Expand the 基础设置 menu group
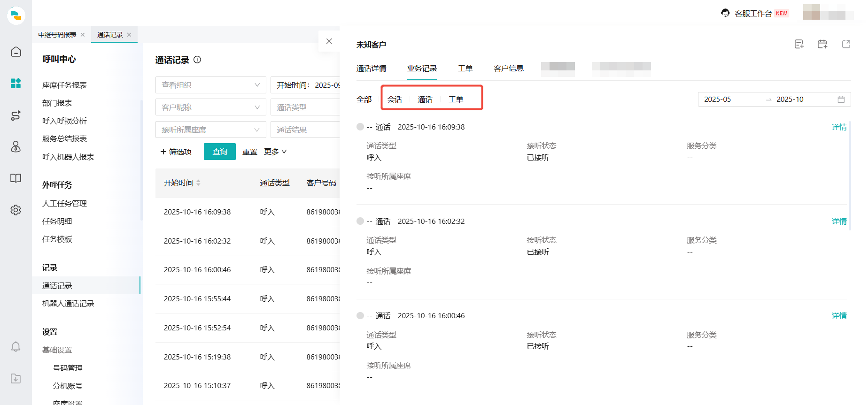Image resolution: width=868 pixels, height=405 pixels. (x=57, y=350)
